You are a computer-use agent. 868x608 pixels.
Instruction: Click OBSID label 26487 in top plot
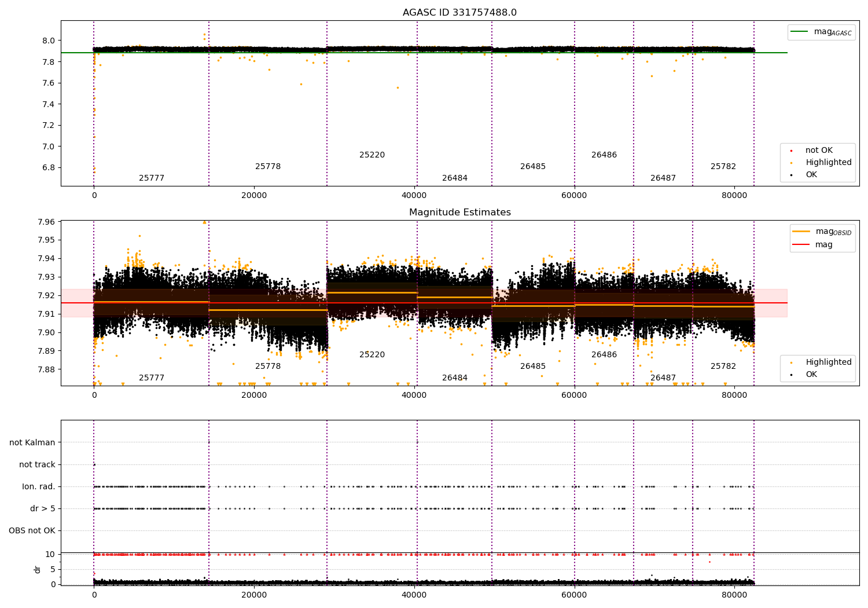coord(663,178)
